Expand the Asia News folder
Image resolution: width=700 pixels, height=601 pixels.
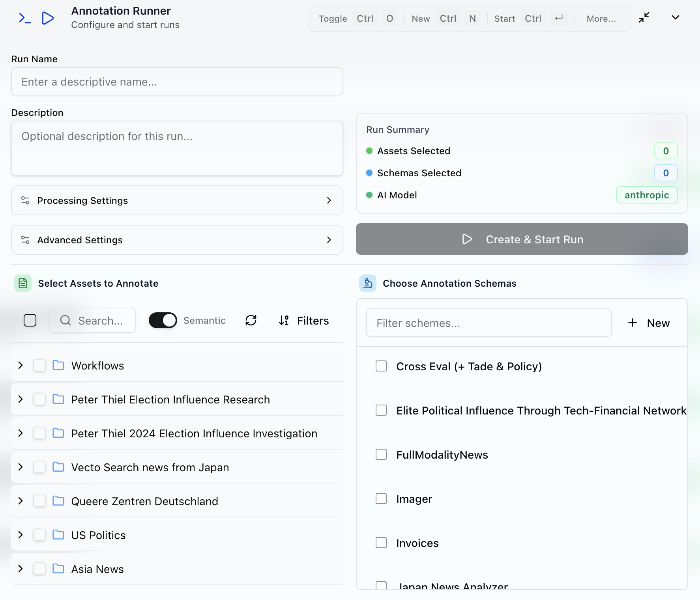click(21, 569)
